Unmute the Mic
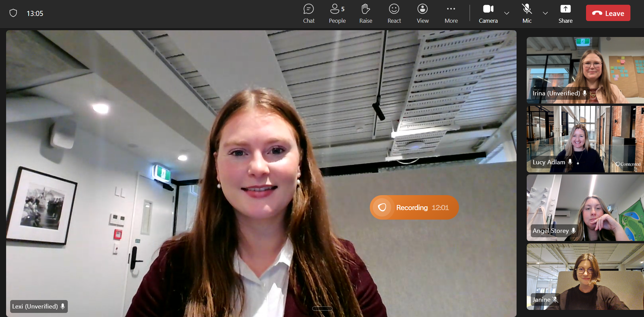 [527, 14]
